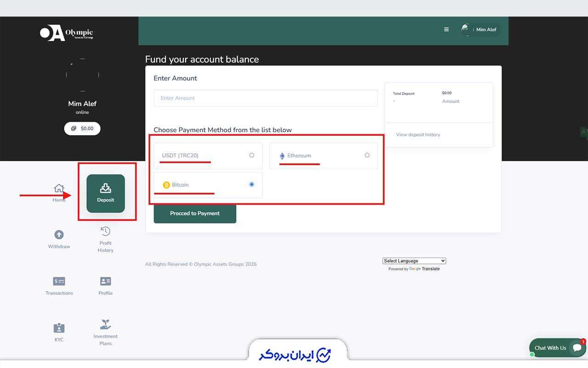The height and width of the screenshot is (368, 588).
Task: Click the $0.00 balance amount
Action: tap(87, 129)
